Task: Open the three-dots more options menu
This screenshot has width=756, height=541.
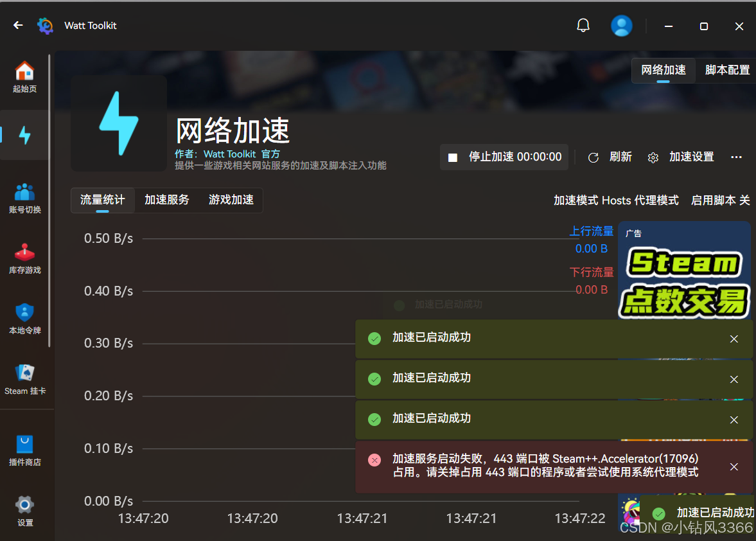Action: [x=736, y=157]
